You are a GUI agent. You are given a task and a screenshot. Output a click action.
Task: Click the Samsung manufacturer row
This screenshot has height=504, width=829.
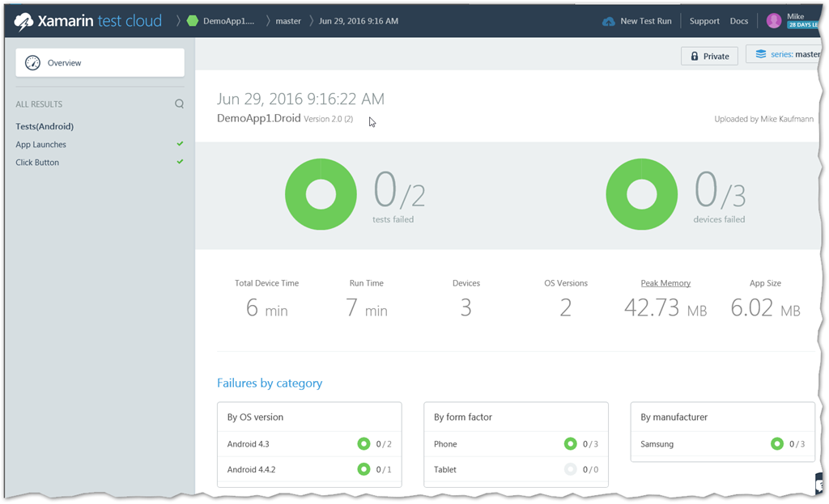(722, 444)
